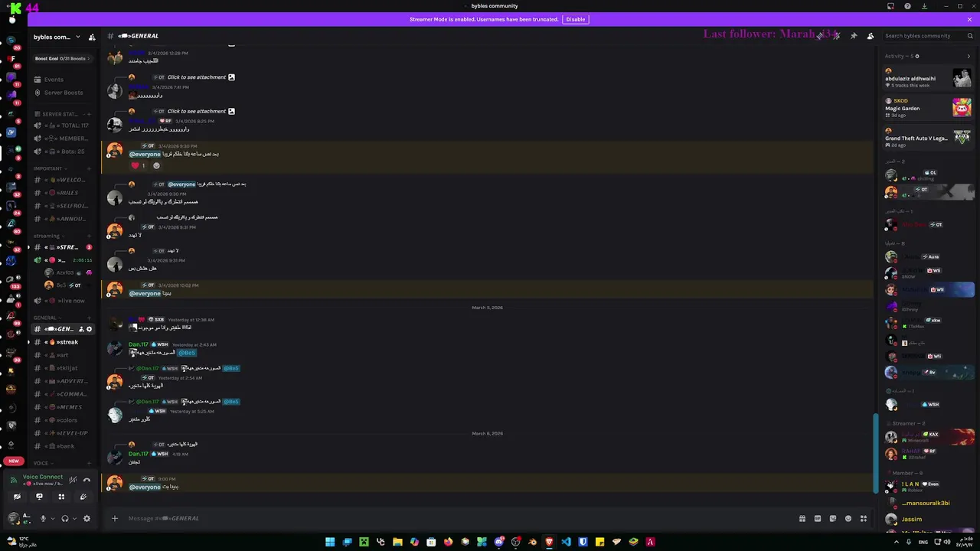Open the MEMES channel
This screenshot has width=980, height=551.
(x=63, y=407)
